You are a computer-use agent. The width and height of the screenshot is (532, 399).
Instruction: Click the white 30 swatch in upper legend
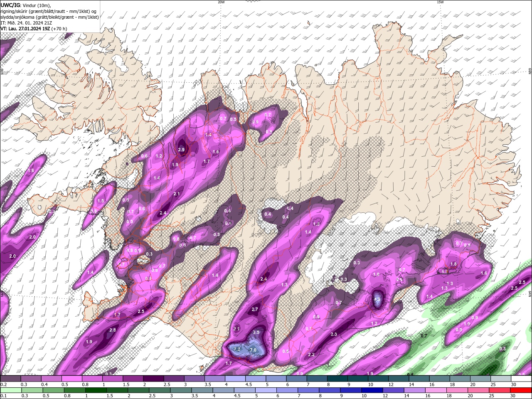pos(521,379)
